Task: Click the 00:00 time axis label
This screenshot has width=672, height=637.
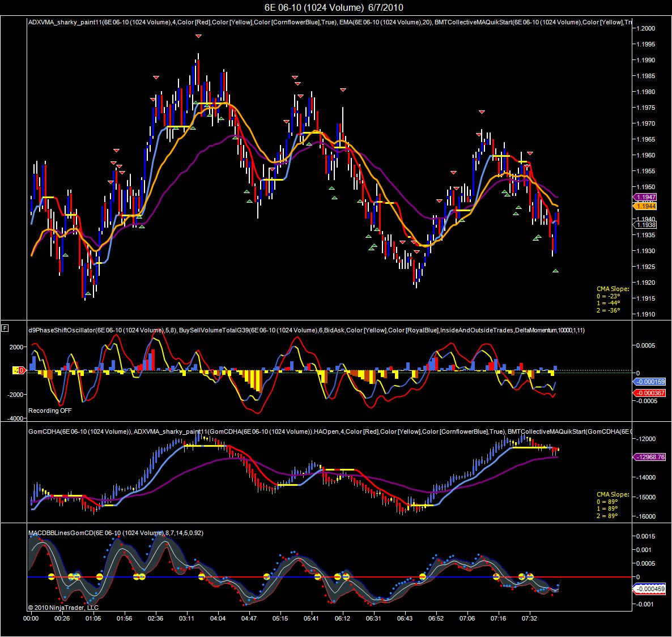Action: (31, 618)
